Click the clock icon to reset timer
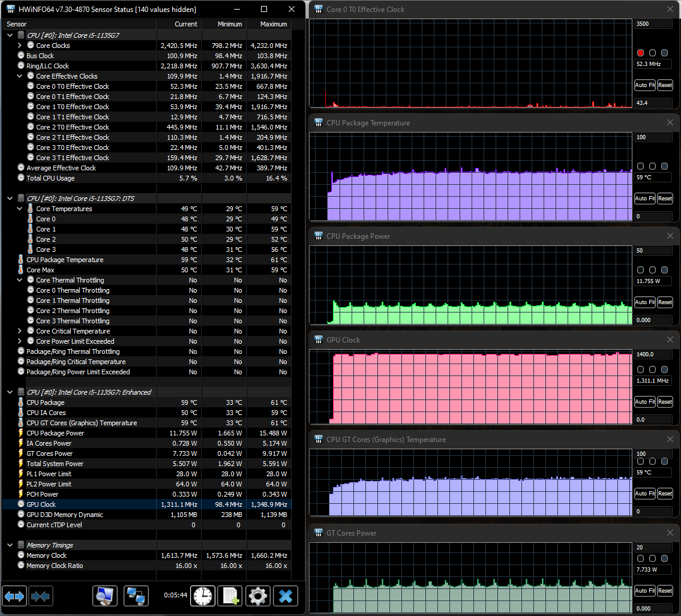 [203, 596]
